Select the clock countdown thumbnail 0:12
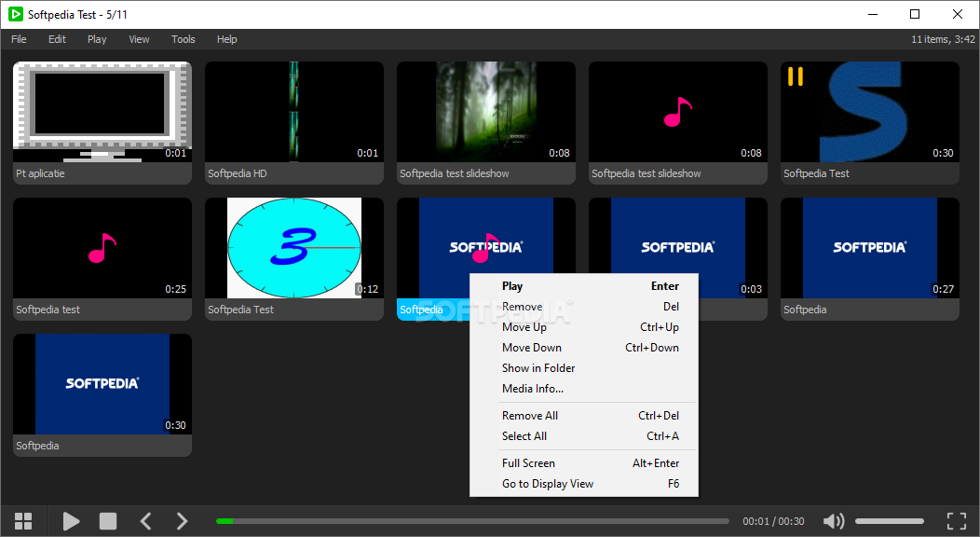980x537 pixels. point(294,248)
